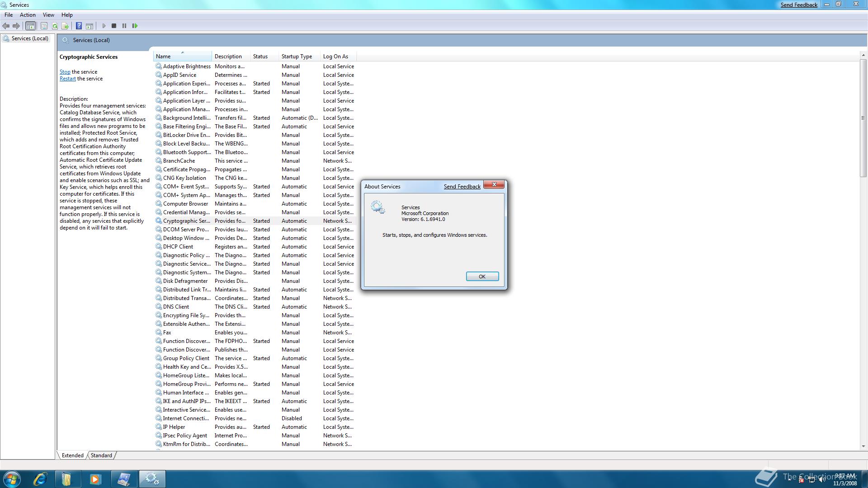Select the Cryptographic Services row
This screenshot has width=868, height=488.
[255, 221]
